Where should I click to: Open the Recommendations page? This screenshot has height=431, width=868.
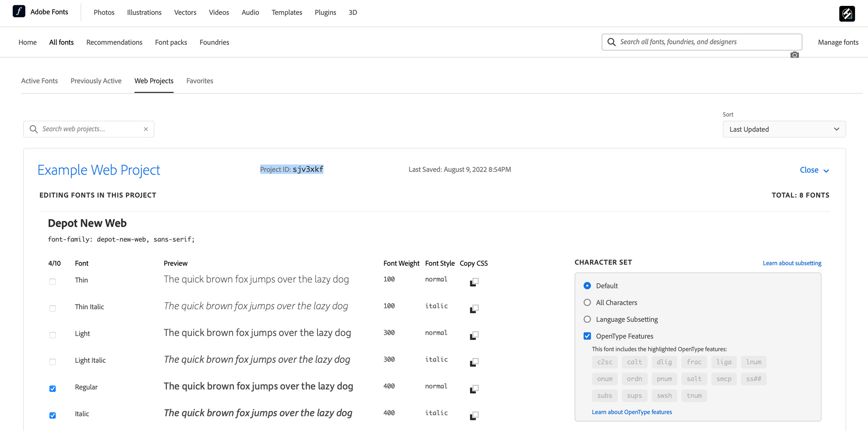[114, 42]
